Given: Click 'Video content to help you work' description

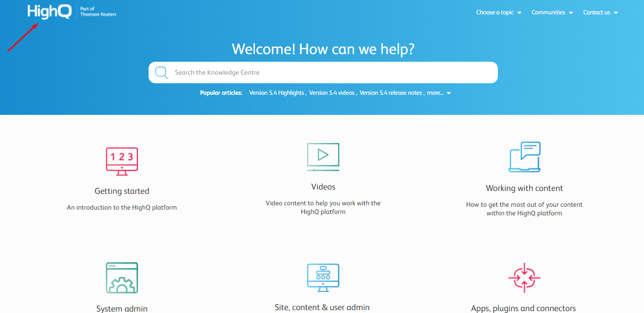Looking at the screenshot, I should 323,207.
